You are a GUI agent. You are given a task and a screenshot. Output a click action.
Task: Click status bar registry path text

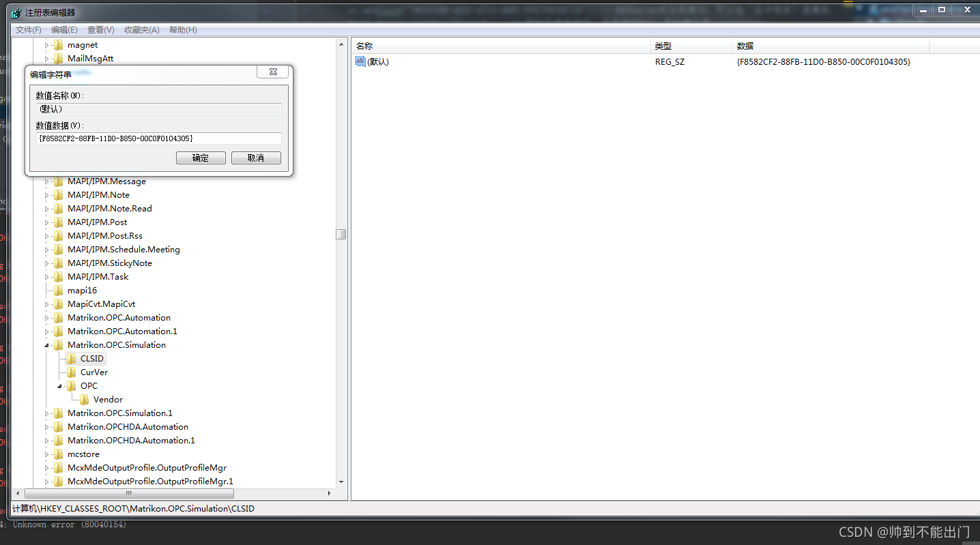coord(133,509)
